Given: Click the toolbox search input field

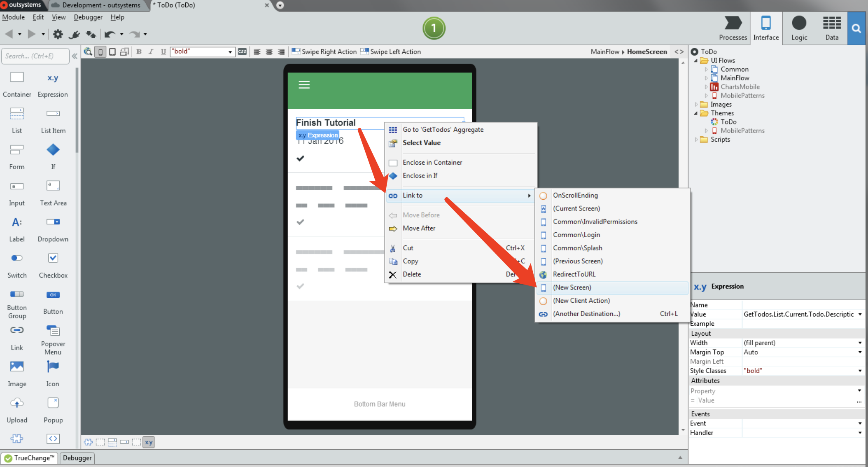Looking at the screenshot, I should coord(35,56).
